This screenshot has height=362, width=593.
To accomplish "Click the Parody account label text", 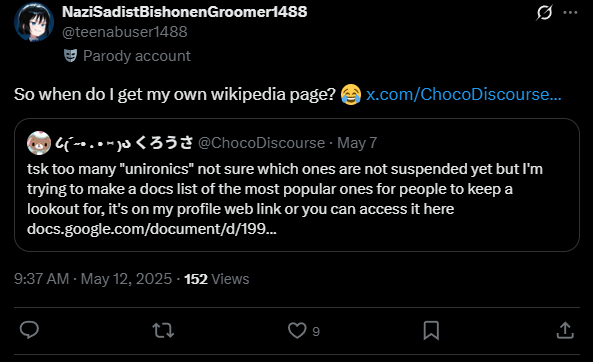I will [x=137, y=56].
